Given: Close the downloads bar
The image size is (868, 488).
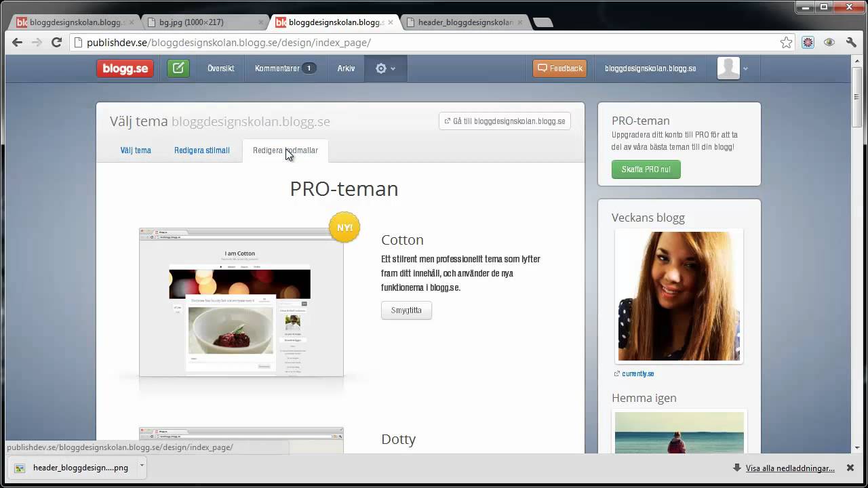Looking at the screenshot, I should (x=850, y=468).
